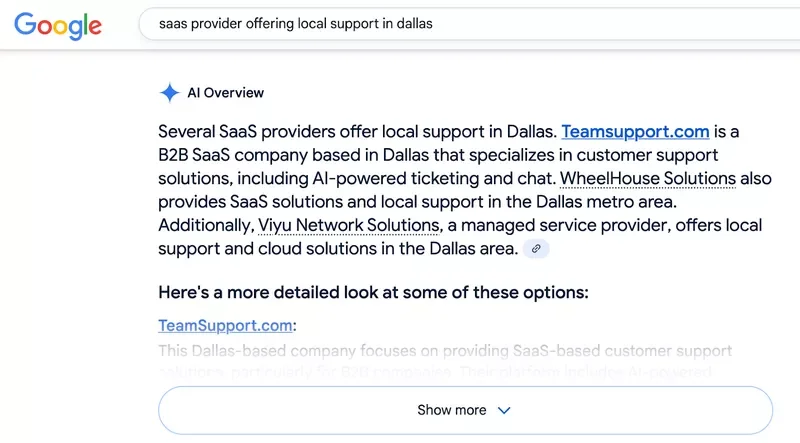
Task: Click the Google logo
Action: tap(58, 24)
